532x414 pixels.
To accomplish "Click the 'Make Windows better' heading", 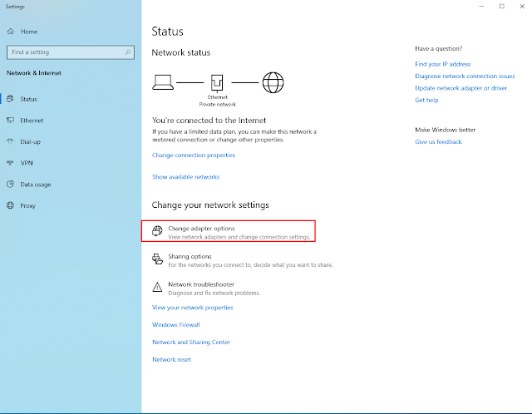I will [x=446, y=130].
